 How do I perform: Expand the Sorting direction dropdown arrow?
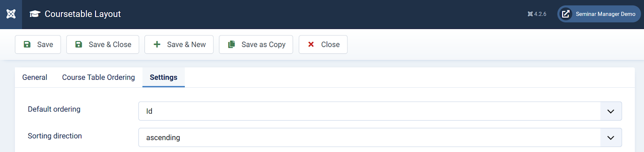click(611, 138)
